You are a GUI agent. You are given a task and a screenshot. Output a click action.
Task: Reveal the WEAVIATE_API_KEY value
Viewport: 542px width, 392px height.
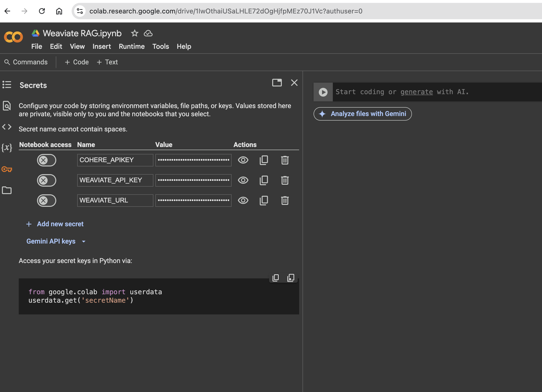coord(243,180)
